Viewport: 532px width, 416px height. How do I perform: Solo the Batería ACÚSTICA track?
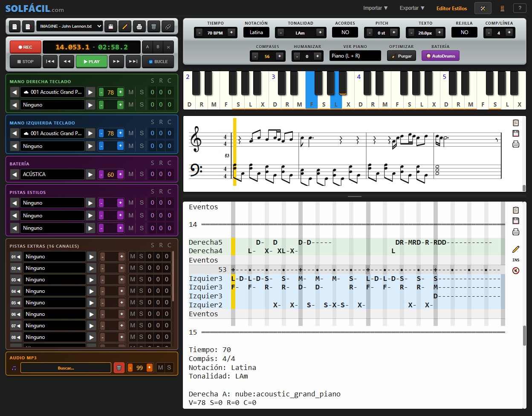142,174
